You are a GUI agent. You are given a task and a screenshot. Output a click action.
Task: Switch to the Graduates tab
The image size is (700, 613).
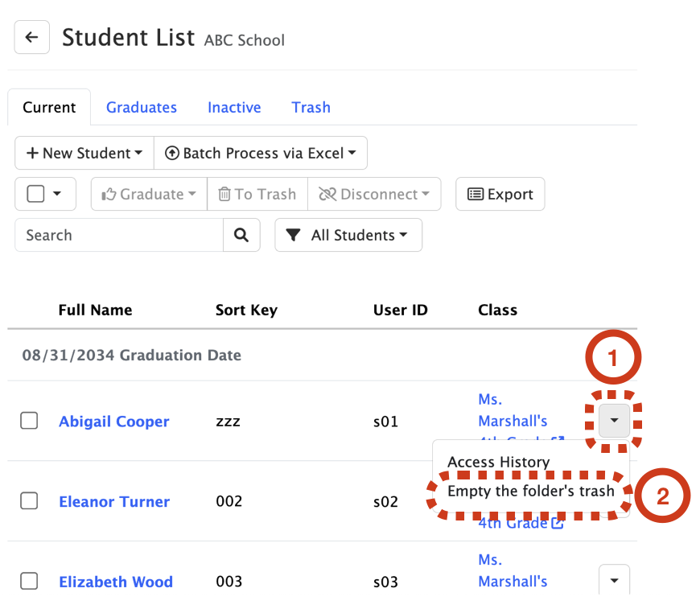pos(142,107)
